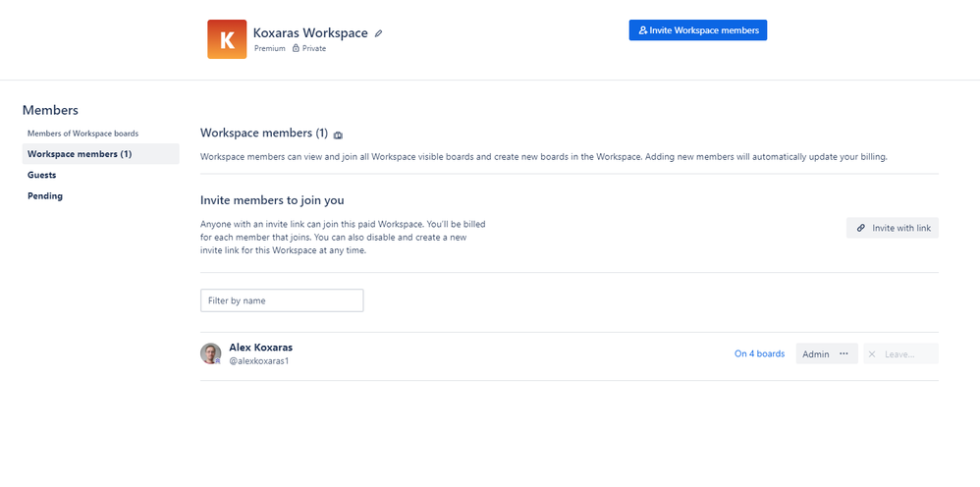Click the lock icon next to Private
This screenshot has height=487, width=980.
coord(296,48)
